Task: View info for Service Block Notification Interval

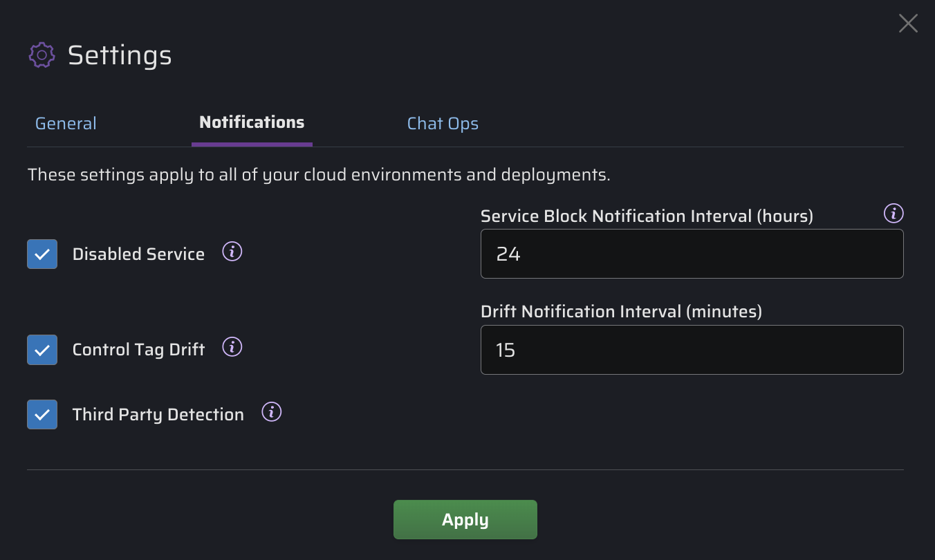Action: click(x=894, y=214)
